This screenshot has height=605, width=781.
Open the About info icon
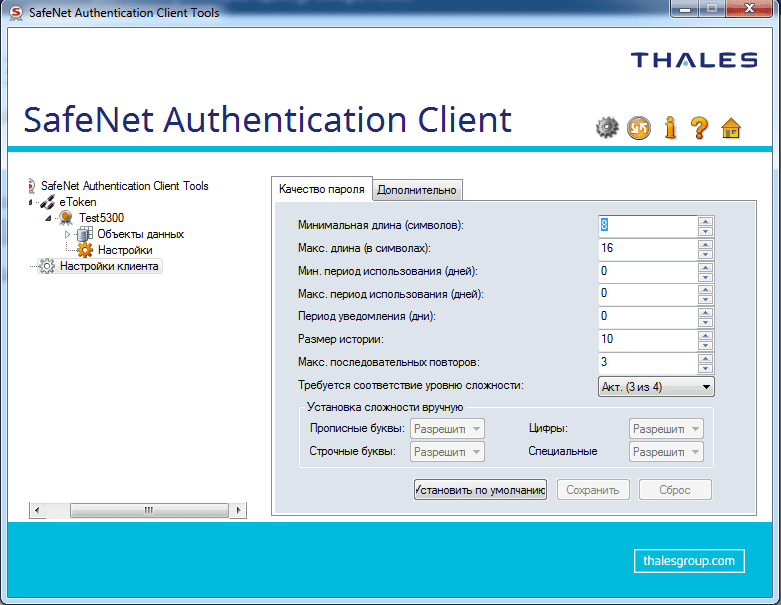coord(670,127)
